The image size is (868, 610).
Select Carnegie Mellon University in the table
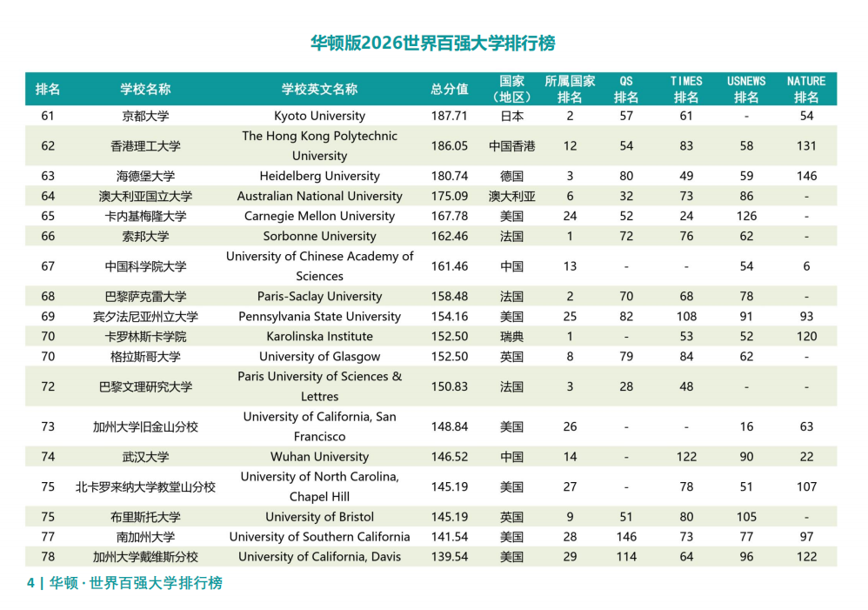[x=319, y=216]
